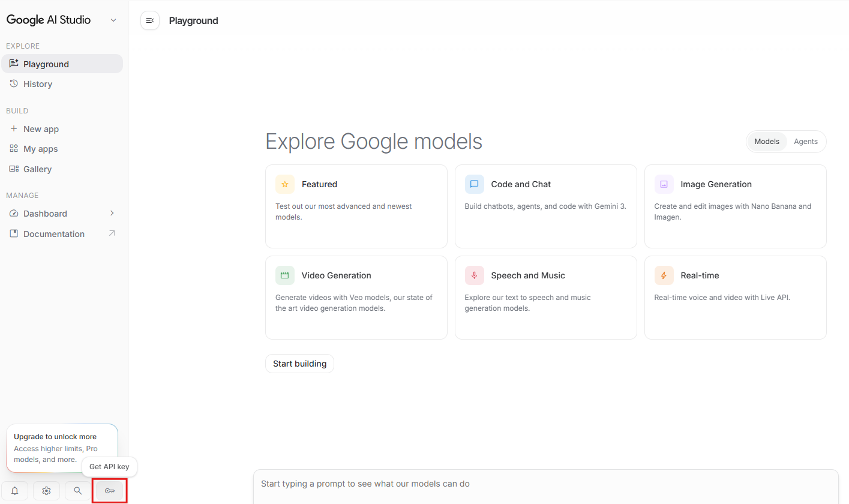Click the Google AI Studio logo text

[x=49, y=20]
